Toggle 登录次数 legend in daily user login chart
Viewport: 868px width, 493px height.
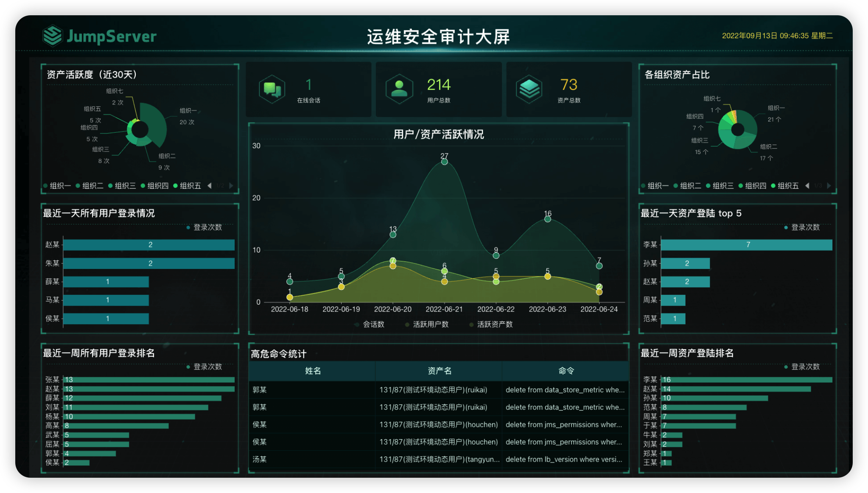coord(204,227)
